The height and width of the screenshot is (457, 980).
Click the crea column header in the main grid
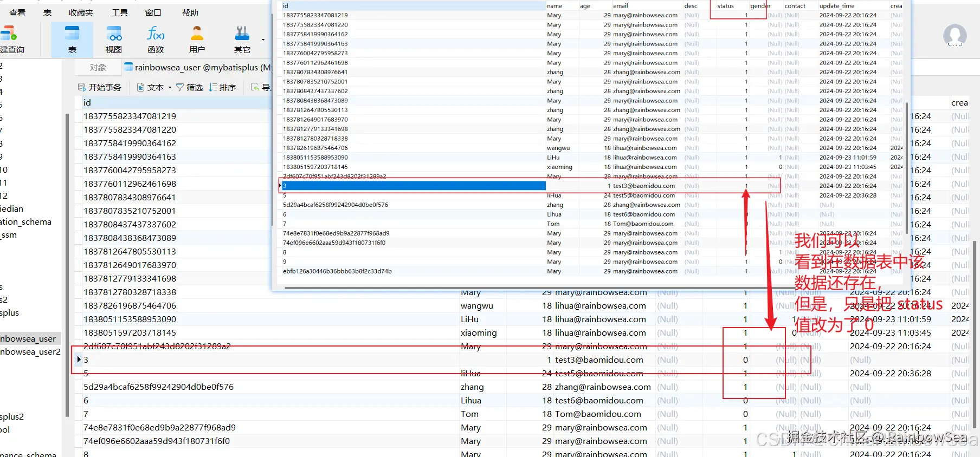tap(959, 102)
